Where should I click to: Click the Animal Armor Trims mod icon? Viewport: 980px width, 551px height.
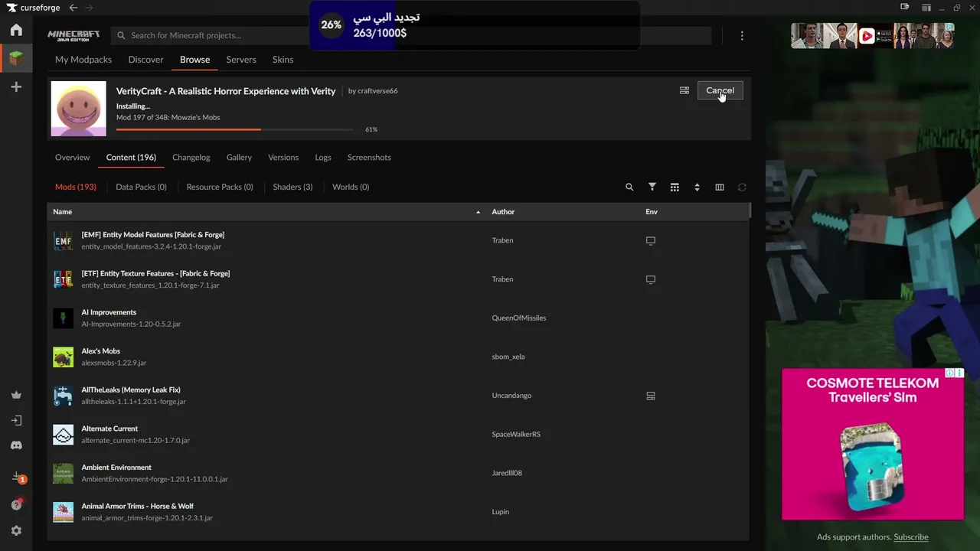click(x=63, y=512)
